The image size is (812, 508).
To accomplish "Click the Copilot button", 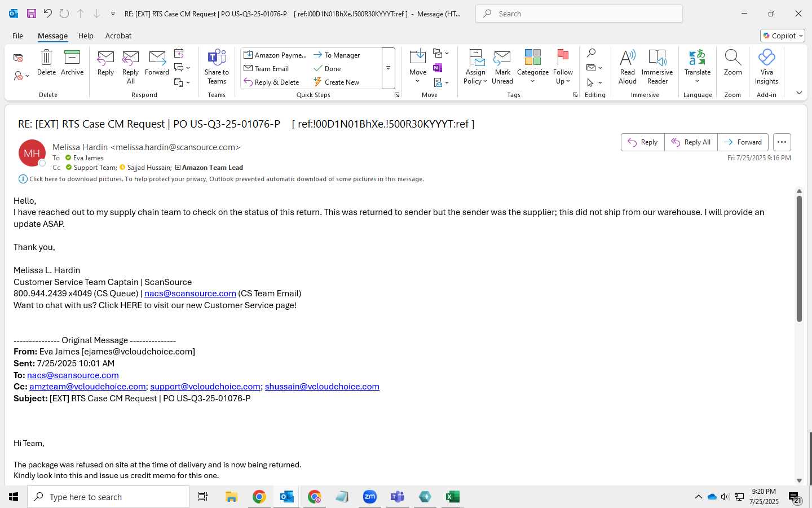I will [x=783, y=36].
